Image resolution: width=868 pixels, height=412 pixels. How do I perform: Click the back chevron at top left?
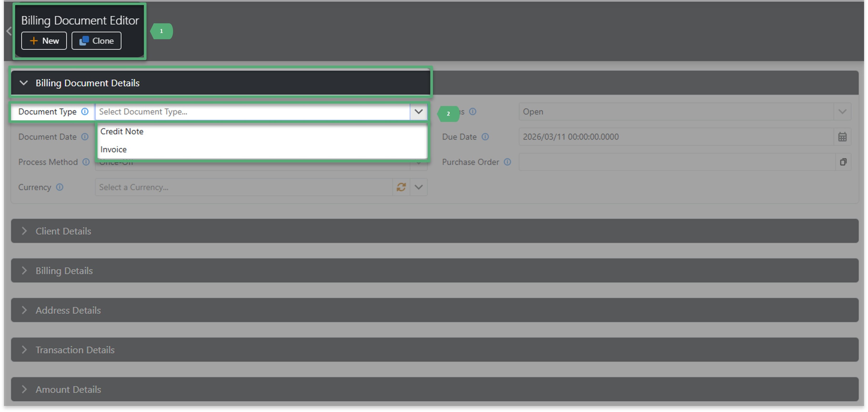tap(8, 31)
